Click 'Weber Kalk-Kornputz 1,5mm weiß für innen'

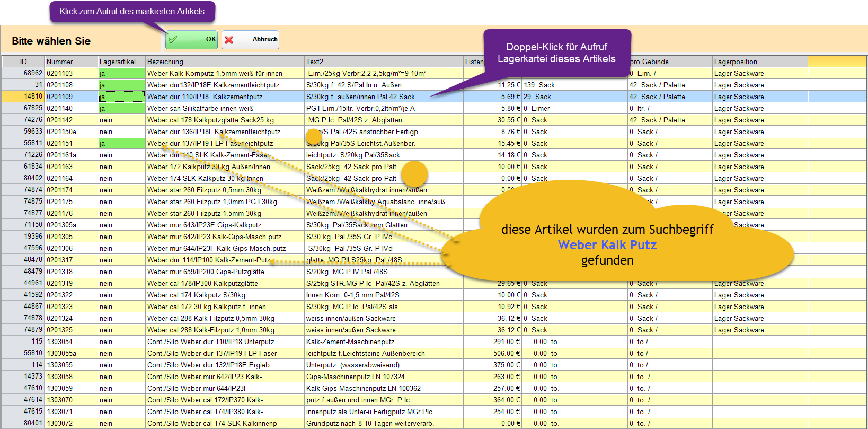tap(225, 73)
